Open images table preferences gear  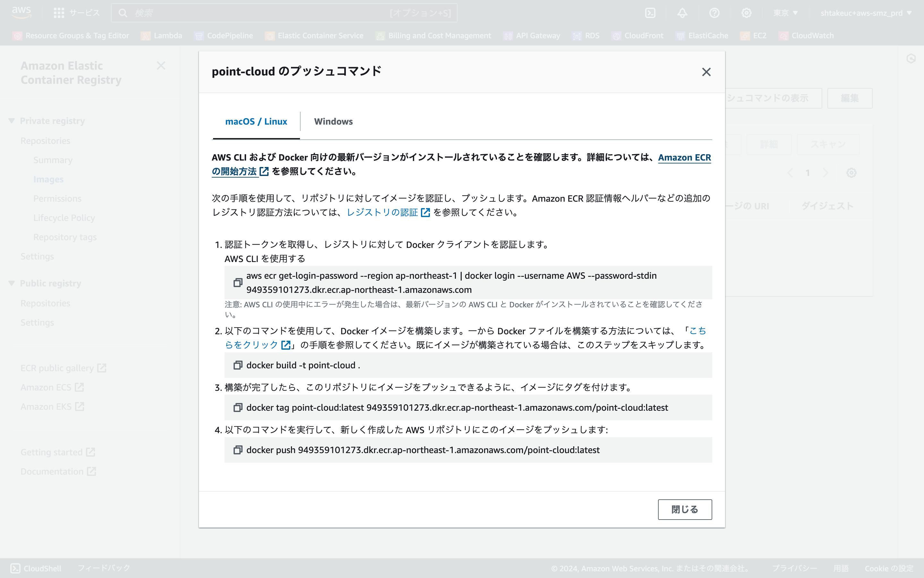(x=851, y=173)
